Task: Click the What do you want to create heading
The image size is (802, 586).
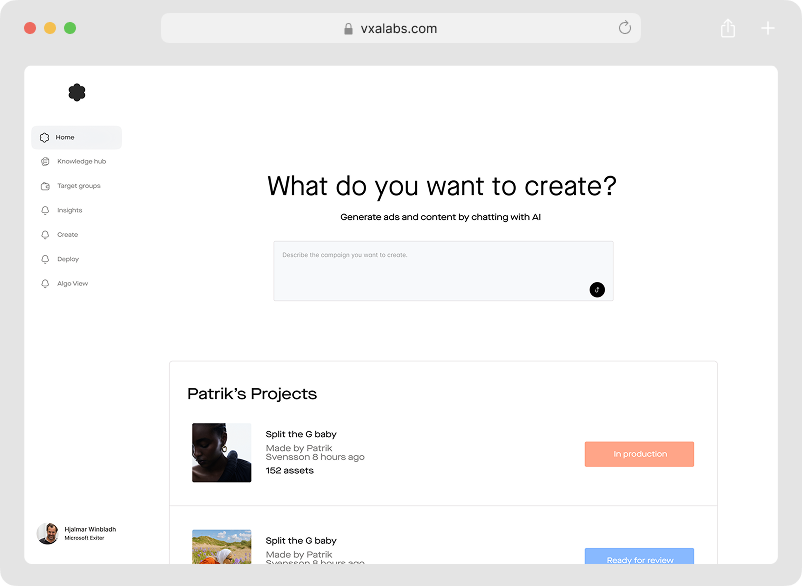Action: 442,186
